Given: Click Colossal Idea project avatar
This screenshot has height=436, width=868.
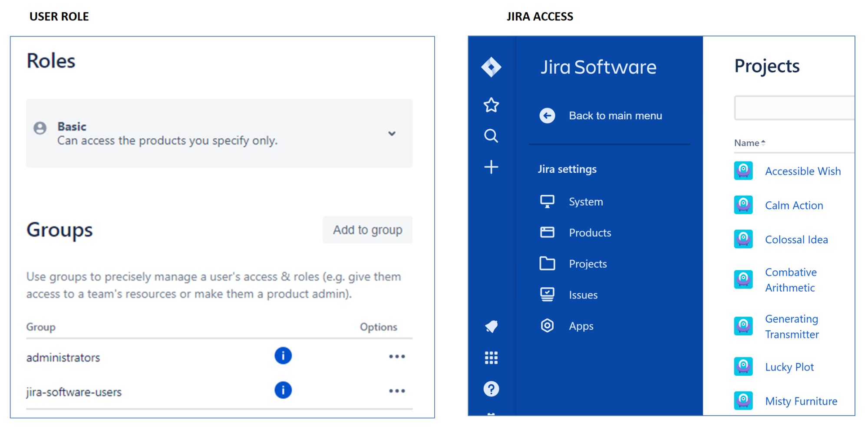Looking at the screenshot, I should pyautogui.click(x=743, y=239).
